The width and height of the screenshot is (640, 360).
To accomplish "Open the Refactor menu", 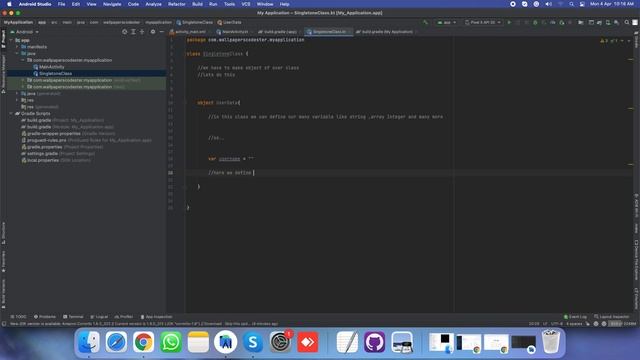I will (177, 4).
